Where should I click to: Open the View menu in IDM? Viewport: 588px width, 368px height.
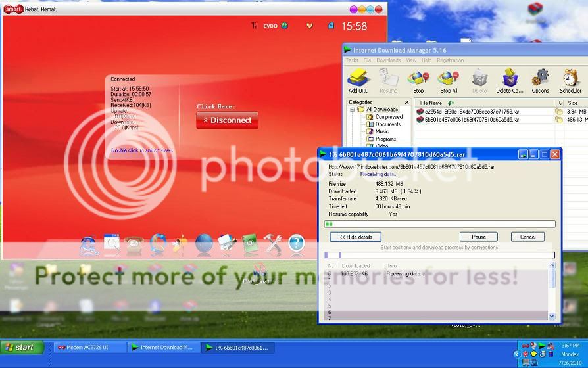click(411, 60)
